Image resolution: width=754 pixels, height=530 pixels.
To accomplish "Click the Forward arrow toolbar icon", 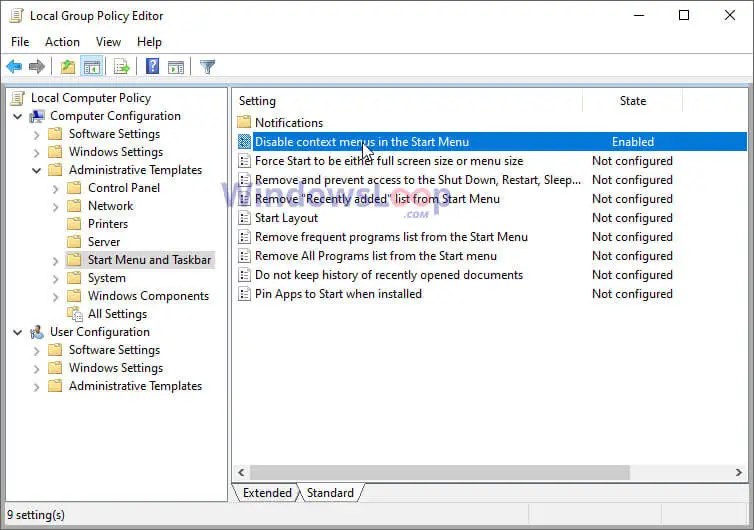I will pyautogui.click(x=37, y=67).
